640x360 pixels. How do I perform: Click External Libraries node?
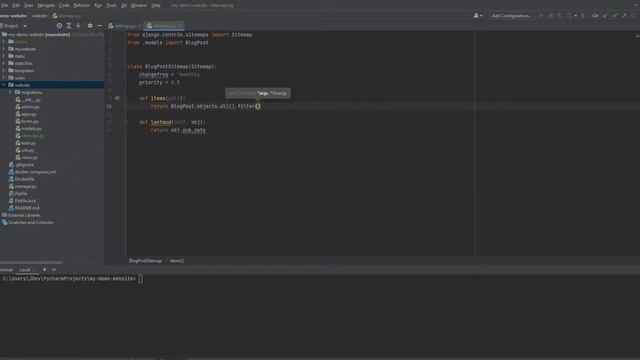[21, 215]
